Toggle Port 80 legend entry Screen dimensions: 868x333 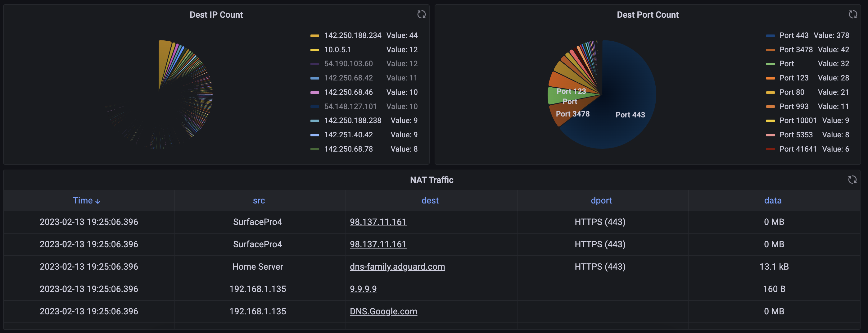792,92
